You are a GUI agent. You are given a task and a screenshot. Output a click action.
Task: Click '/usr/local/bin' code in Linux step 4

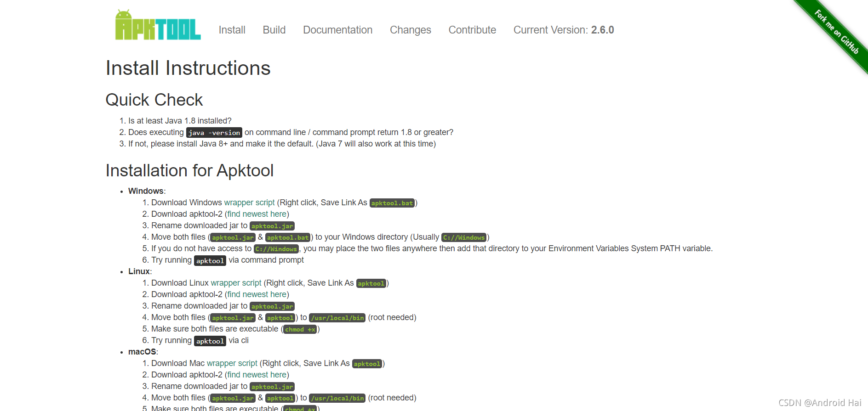pos(337,318)
